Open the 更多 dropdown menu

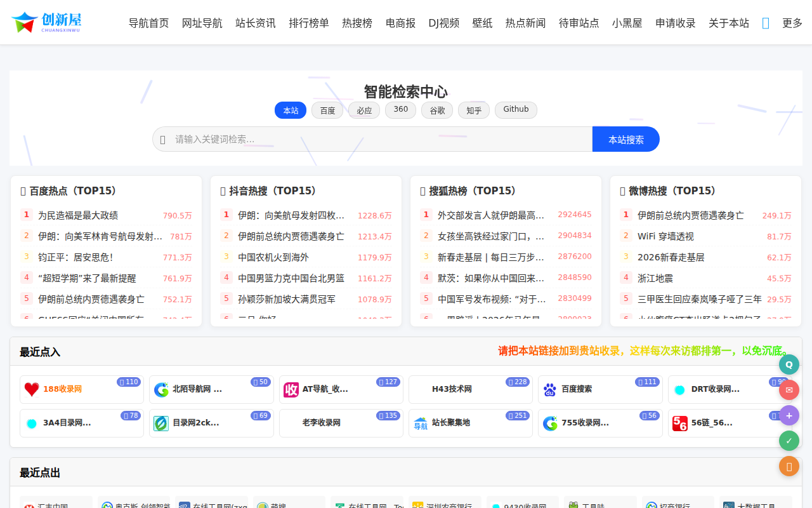pyautogui.click(x=792, y=22)
